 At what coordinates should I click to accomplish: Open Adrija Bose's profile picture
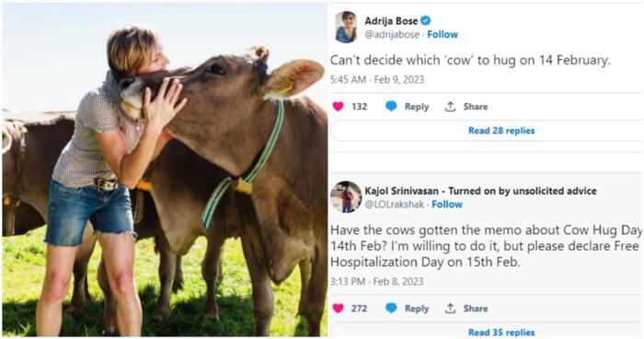pyautogui.click(x=345, y=27)
